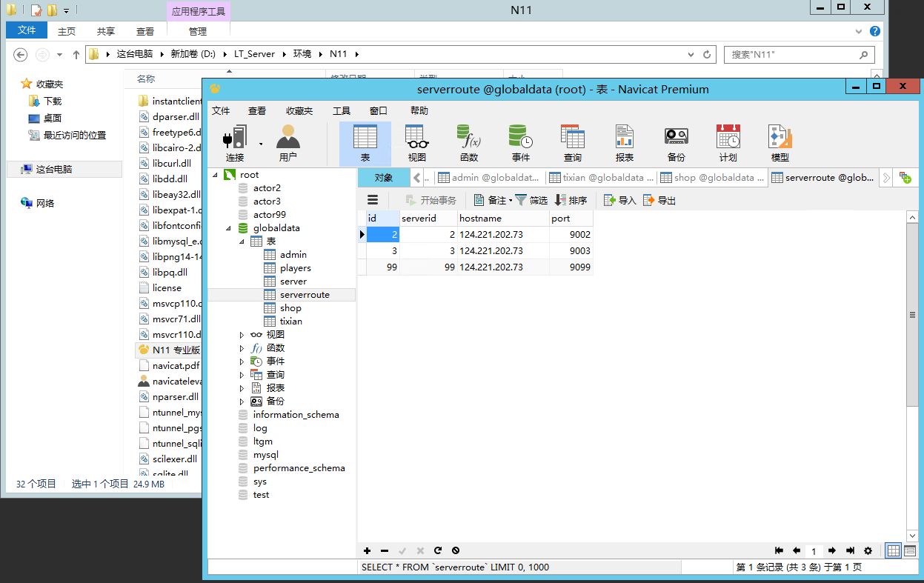Collapse the globaldata database node
Image resolution: width=924 pixels, height=583 pixels.
pyautogui.click(x=228, y=228)
